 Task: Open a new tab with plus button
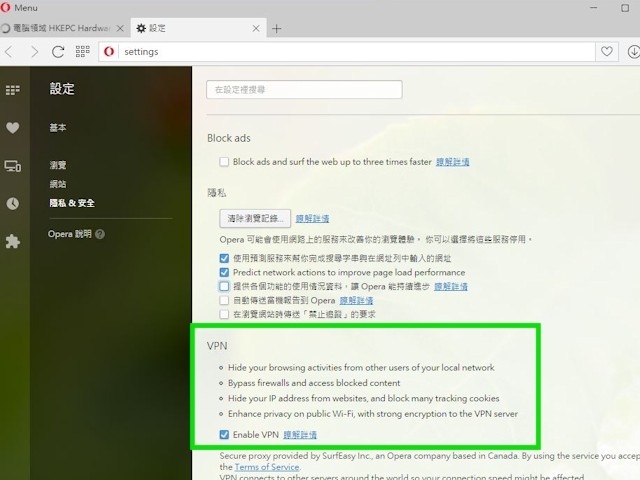(x=277, y=29)
